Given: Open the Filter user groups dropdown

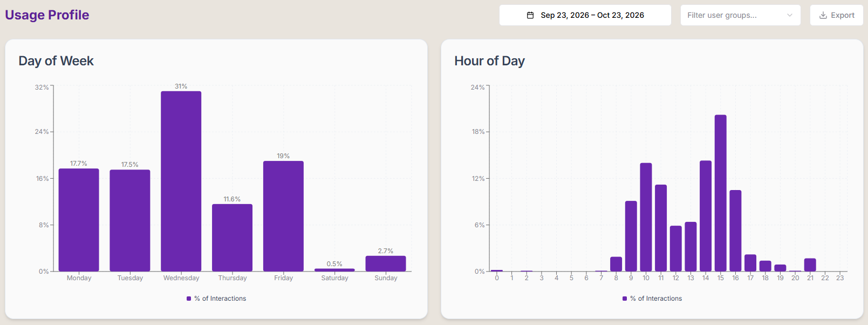Looking at the screenshot, I should (740, 15).
